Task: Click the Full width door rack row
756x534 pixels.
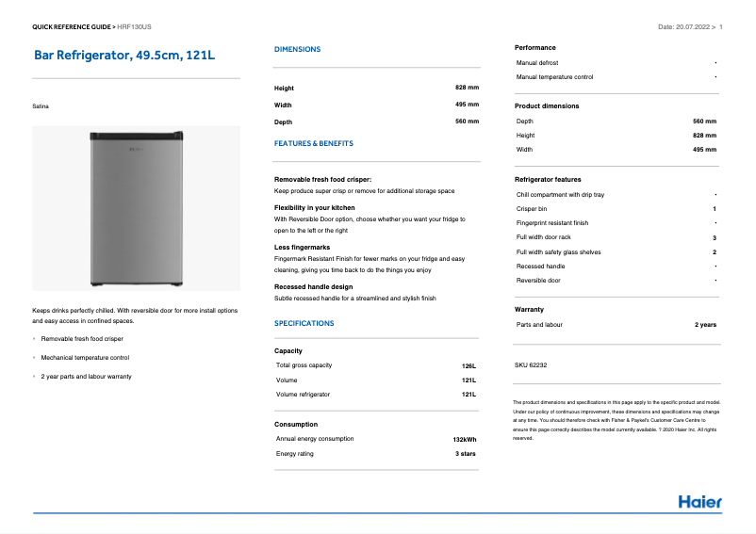Action: (x=616, y=238)
